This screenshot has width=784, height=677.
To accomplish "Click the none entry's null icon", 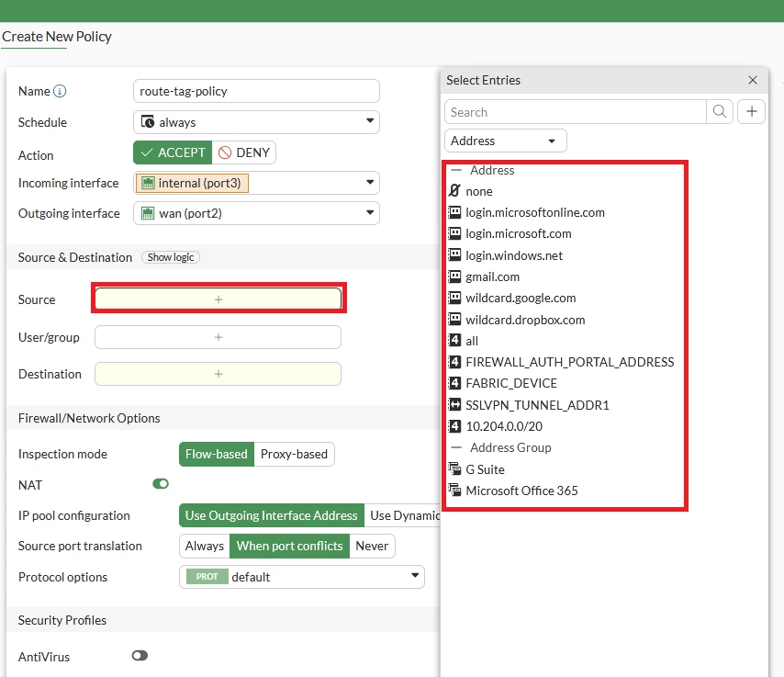I will click(x=454, y=191).
